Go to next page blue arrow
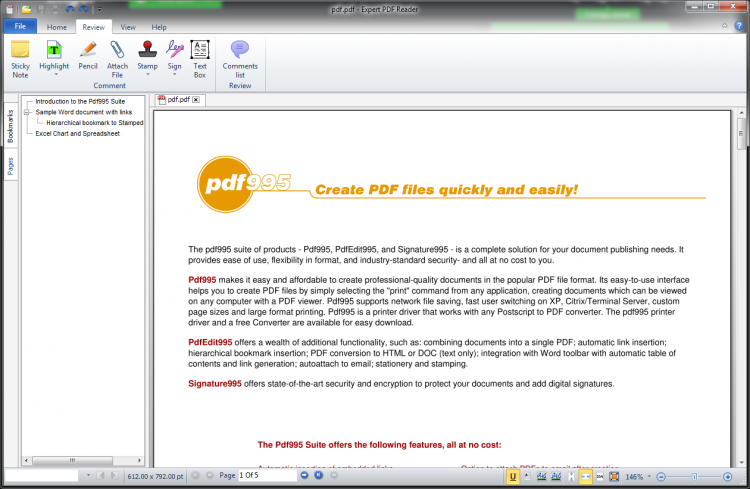Image resolution: width=750 pixels, height=489 pixels. pyautogui.click(x=304, y=475)
